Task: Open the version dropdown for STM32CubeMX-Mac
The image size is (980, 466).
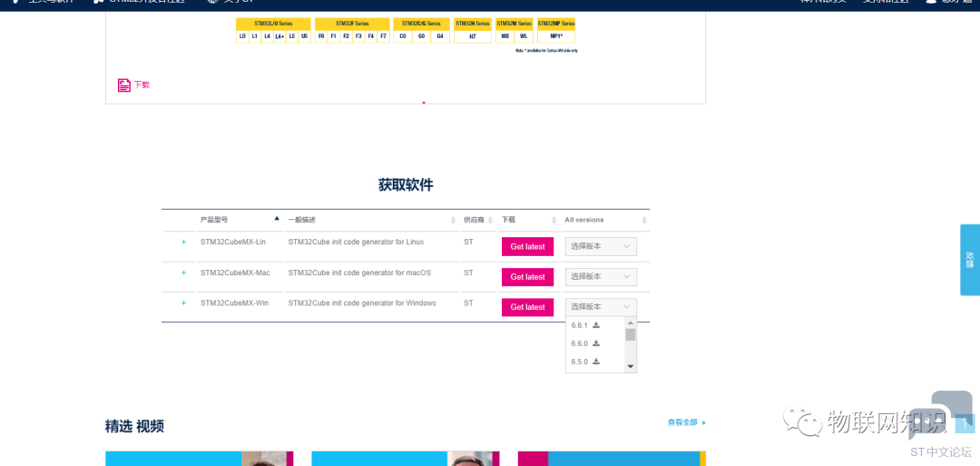Action: coord(601,276)
